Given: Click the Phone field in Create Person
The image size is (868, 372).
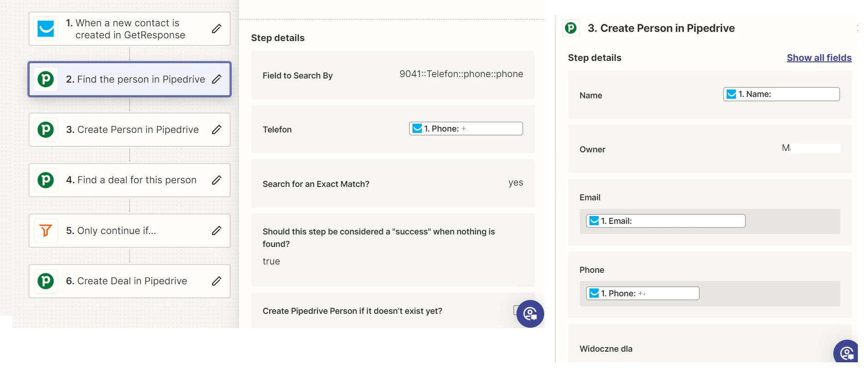Looking at the screenshot, I should [642, 294].
